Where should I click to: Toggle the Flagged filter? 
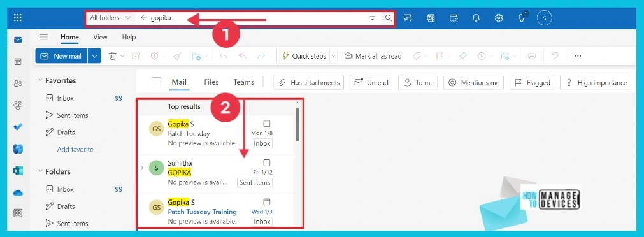click(532, 82)
